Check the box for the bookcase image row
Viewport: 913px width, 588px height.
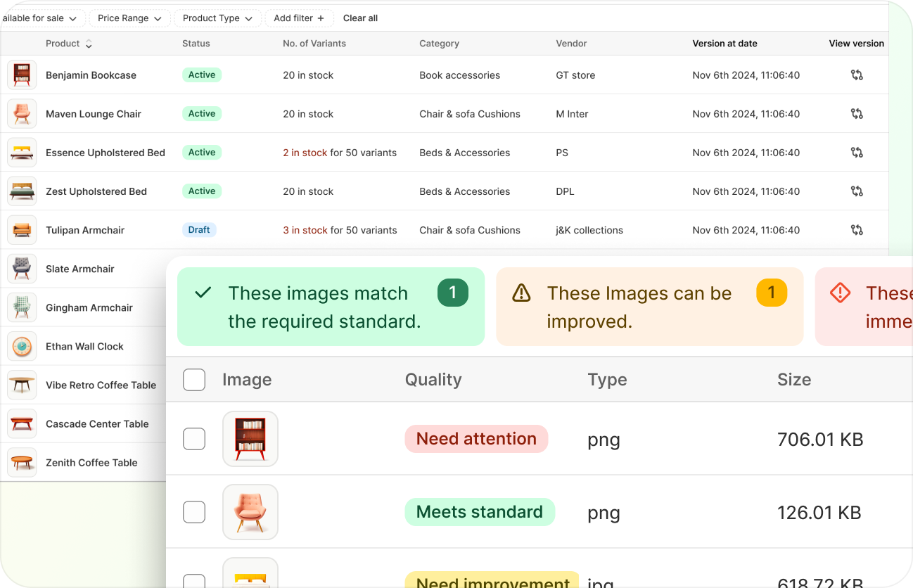click(x=194, y=439)
